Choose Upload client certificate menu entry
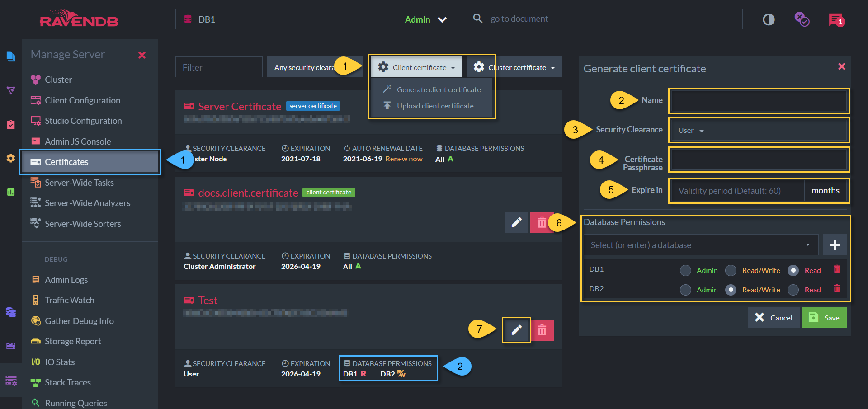Screen dimensions: 868x409 432,106
